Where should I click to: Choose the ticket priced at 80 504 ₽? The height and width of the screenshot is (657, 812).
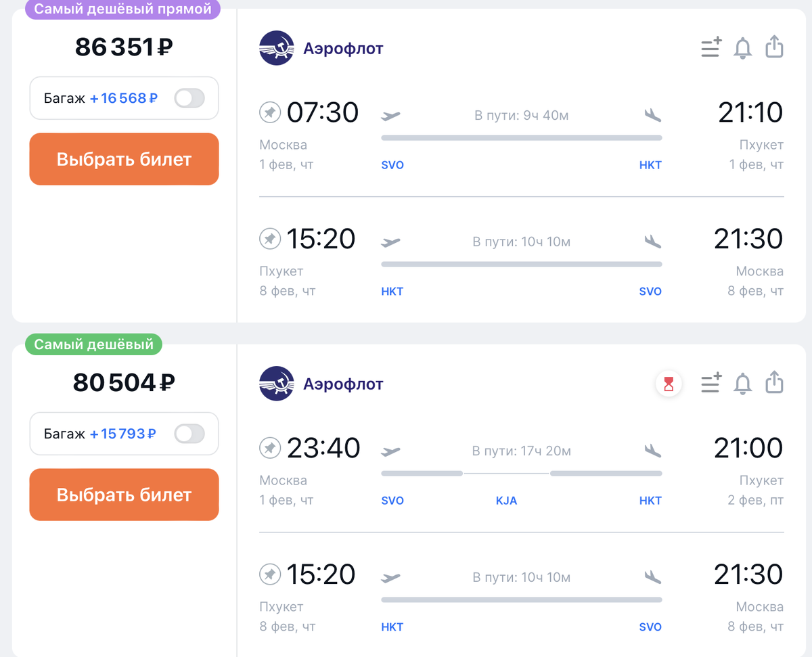tap(124, 495)
